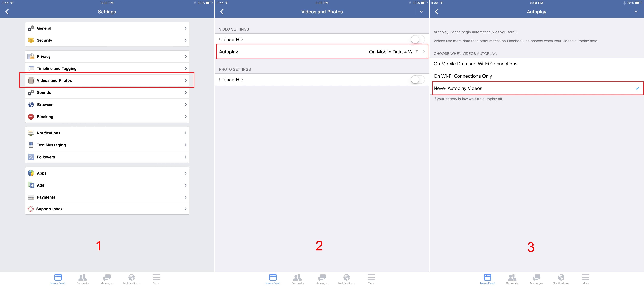Open News Feed tab in Videos and Photos screen
The image size is (644, 286).
pyautogui.click(x=273, y=279)
